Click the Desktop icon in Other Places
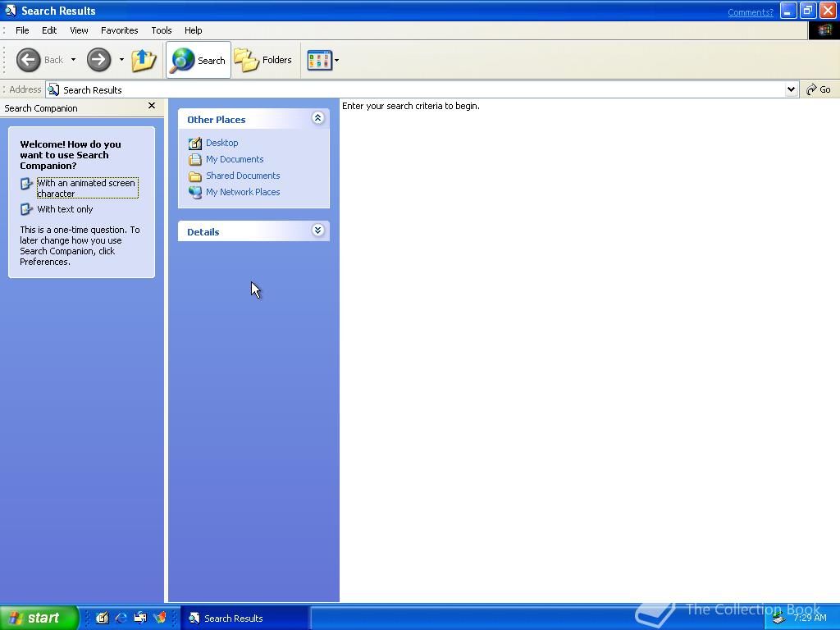Viewport: 840px width, 630px height. pos(195,144)
